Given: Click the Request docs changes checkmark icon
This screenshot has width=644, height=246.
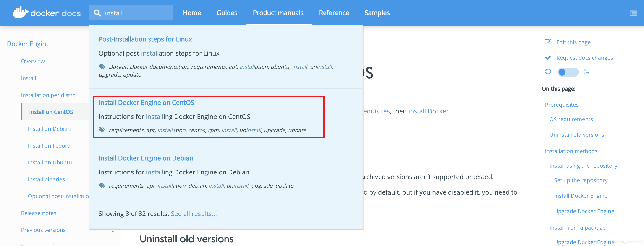Looking at the screenshot, I should tap(548, 57).
